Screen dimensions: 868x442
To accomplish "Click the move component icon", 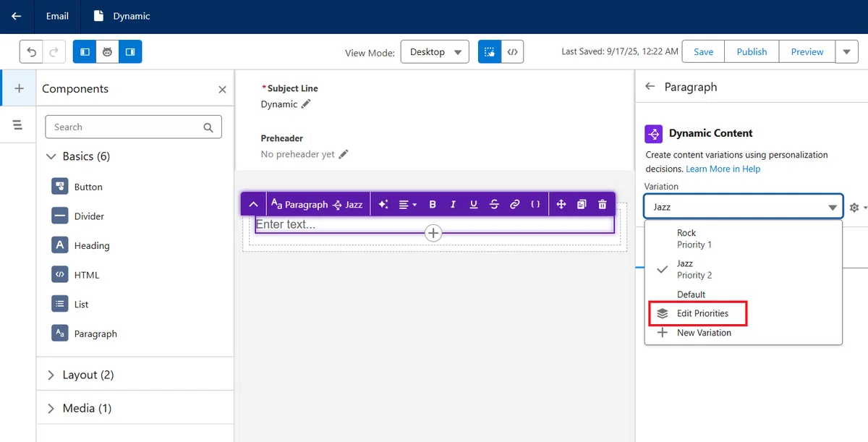I will click(561, 205).
